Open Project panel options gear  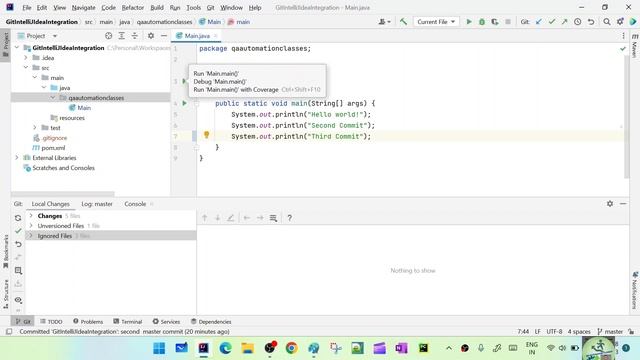click(151, 36)
